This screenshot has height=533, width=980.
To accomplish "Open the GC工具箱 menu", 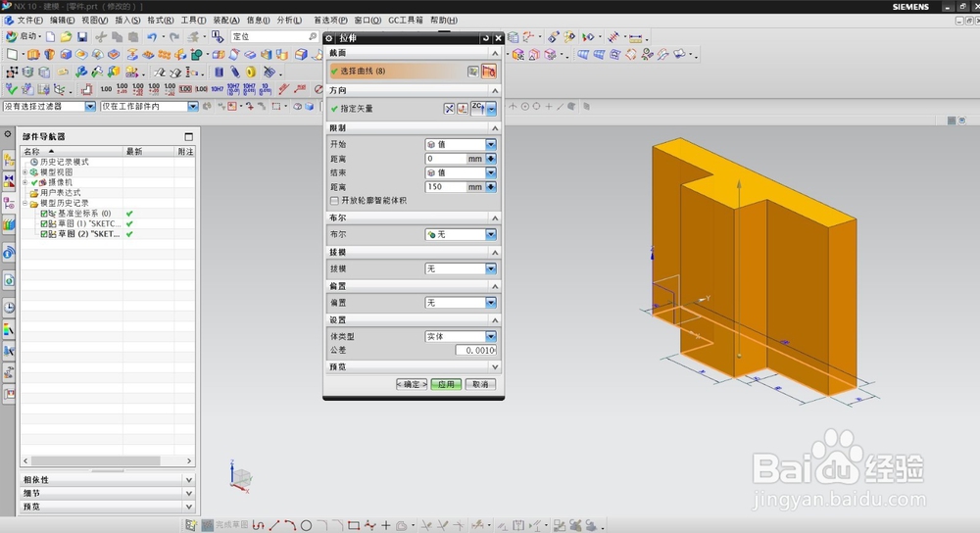I will pyautogui.click(x=406, y=20).
